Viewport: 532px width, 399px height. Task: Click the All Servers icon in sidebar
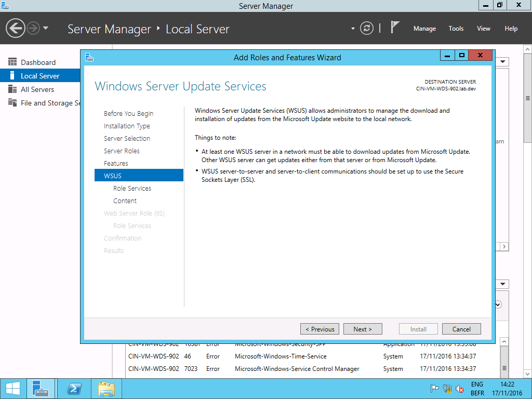(x=12, y=89)
